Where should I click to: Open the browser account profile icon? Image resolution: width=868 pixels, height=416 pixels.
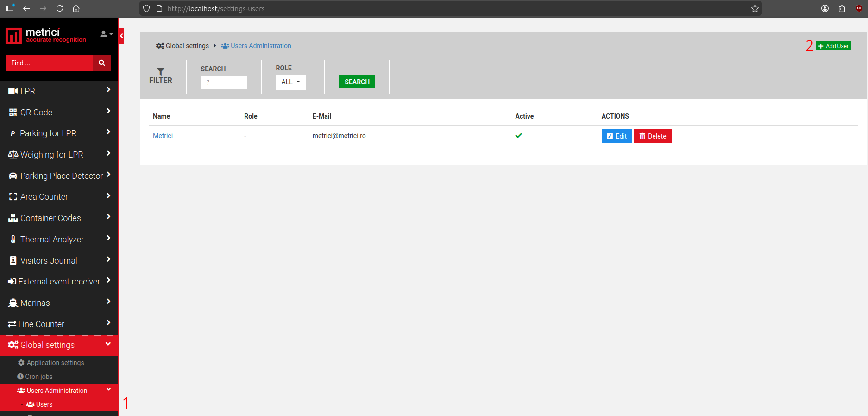(x=825, y=8)
